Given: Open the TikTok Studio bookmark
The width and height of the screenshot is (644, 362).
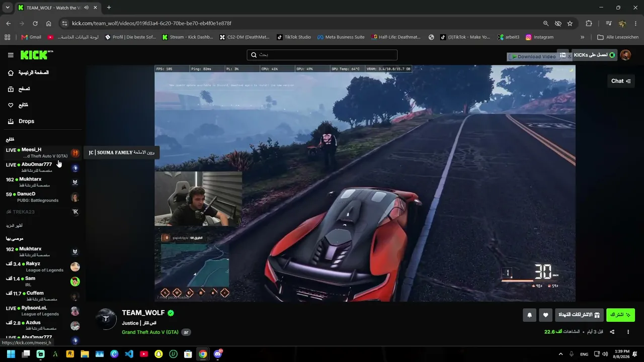Looking at the screenshot, I should [x=294, y=37].
